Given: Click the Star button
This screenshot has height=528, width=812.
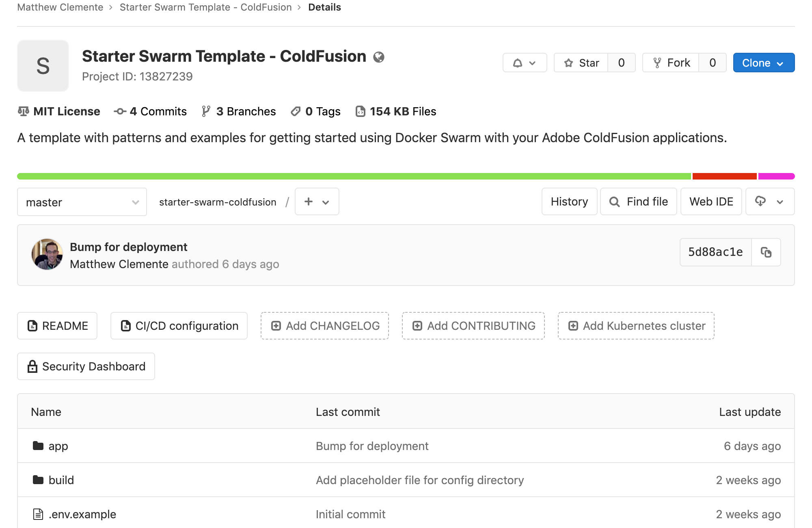Looking at the screenshot, I should (x=581, y=63).
